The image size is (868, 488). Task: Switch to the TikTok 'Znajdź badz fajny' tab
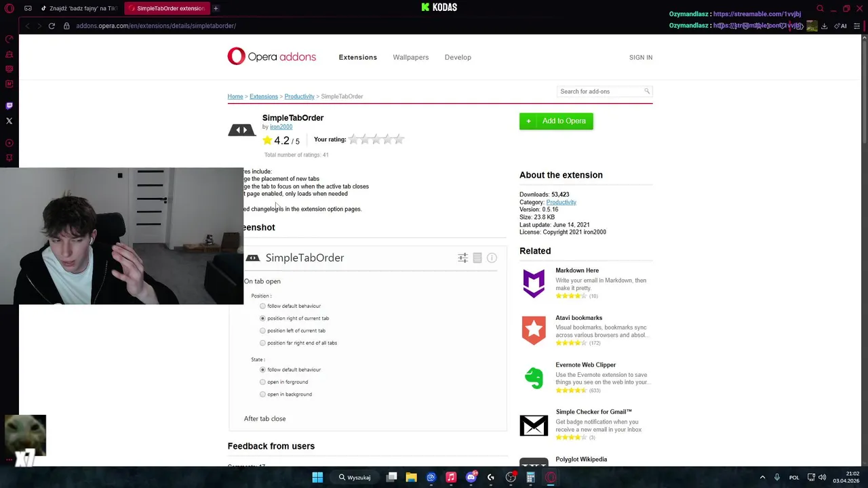79,8
